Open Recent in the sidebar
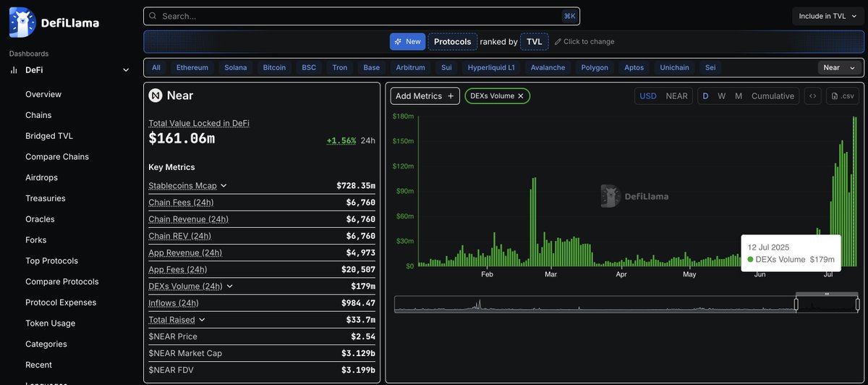Image resolution: width=868 pixels, height=385 pixels. [x=38, y=365]
